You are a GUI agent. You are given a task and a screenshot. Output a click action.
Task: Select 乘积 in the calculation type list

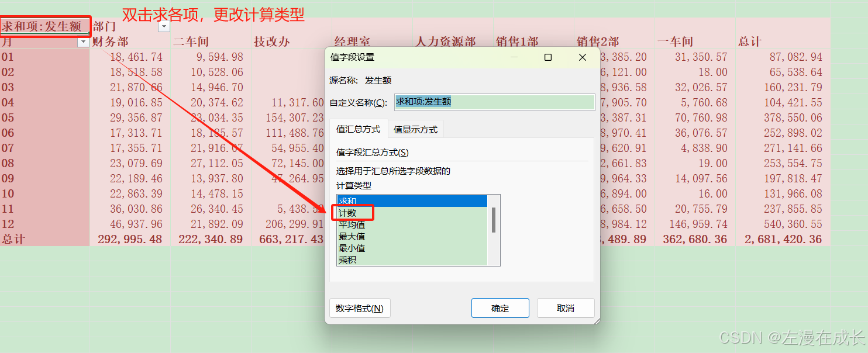(412, 259)
